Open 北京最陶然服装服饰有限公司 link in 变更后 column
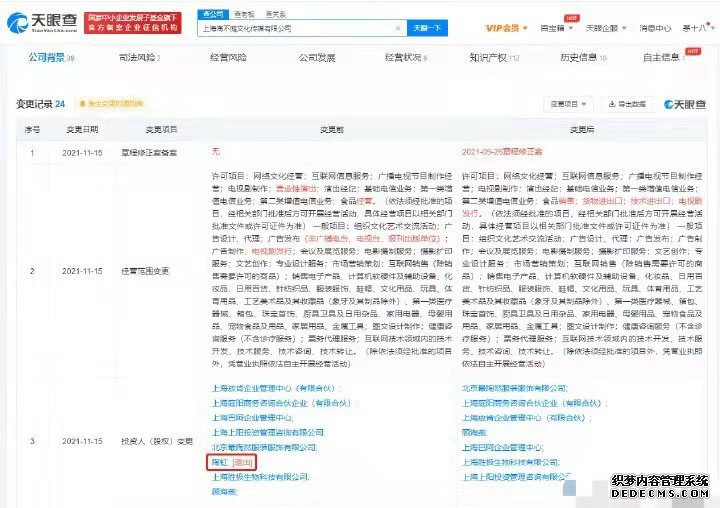Viewport: 720px width, 508px height. (x=514, y=388)
